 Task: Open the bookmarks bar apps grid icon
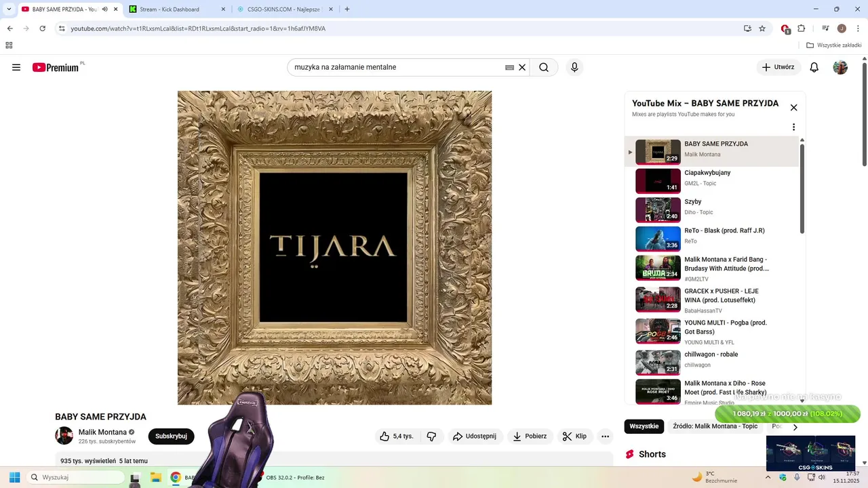pyautogui.click(x=9, y=45)
